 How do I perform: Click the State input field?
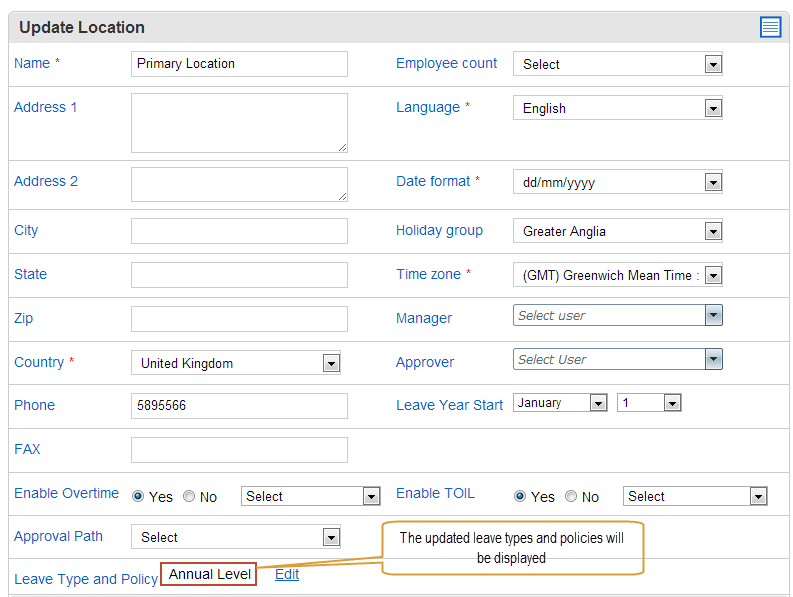pos(239,275)
